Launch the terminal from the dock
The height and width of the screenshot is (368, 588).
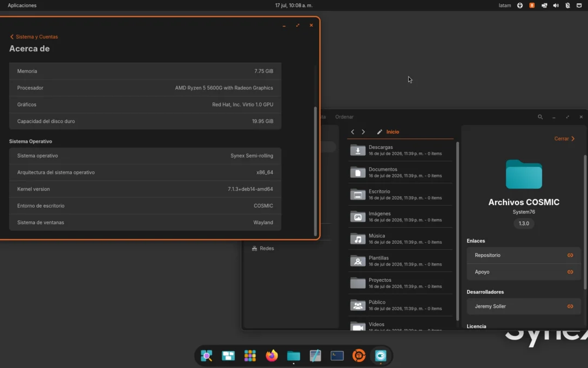pos(337,355)
